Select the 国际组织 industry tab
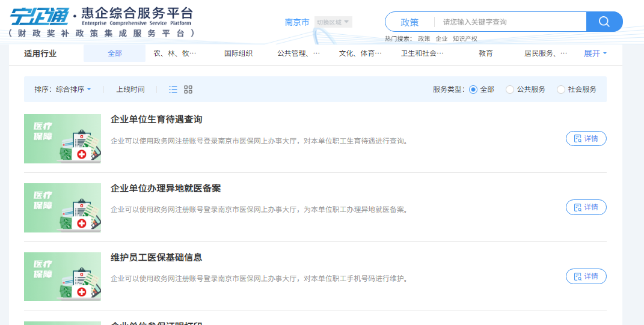Screen dimensions: 644x325 238,53
